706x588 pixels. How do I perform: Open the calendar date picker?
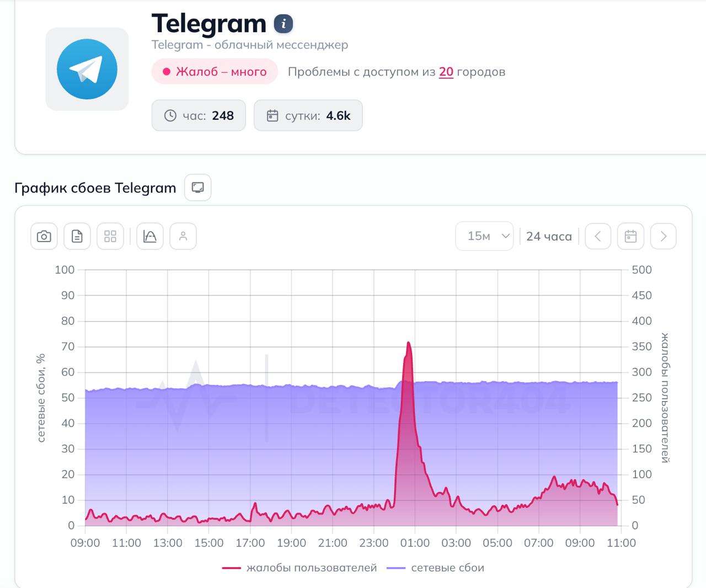[x=630, y=237]
